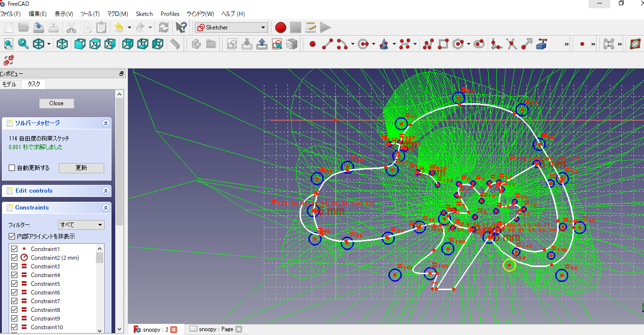Select the trim edge tool
The image size is (644, 335).
point(512,44)
